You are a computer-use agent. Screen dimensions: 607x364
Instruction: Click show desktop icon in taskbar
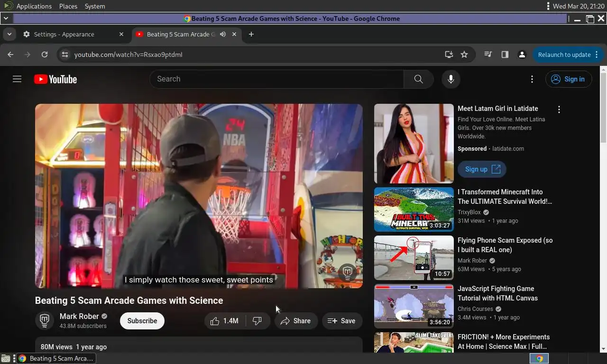[5, 358]
